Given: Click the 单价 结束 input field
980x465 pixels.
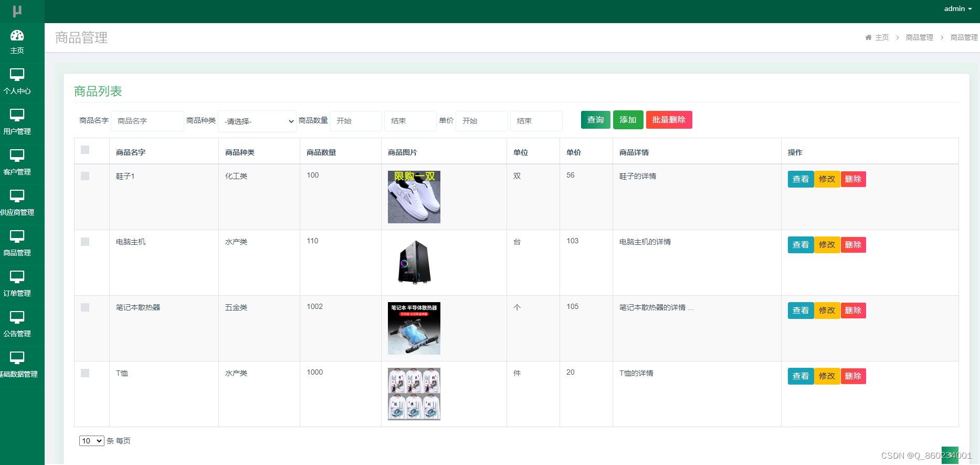Looking at the screenshot, I should (536, 121).
